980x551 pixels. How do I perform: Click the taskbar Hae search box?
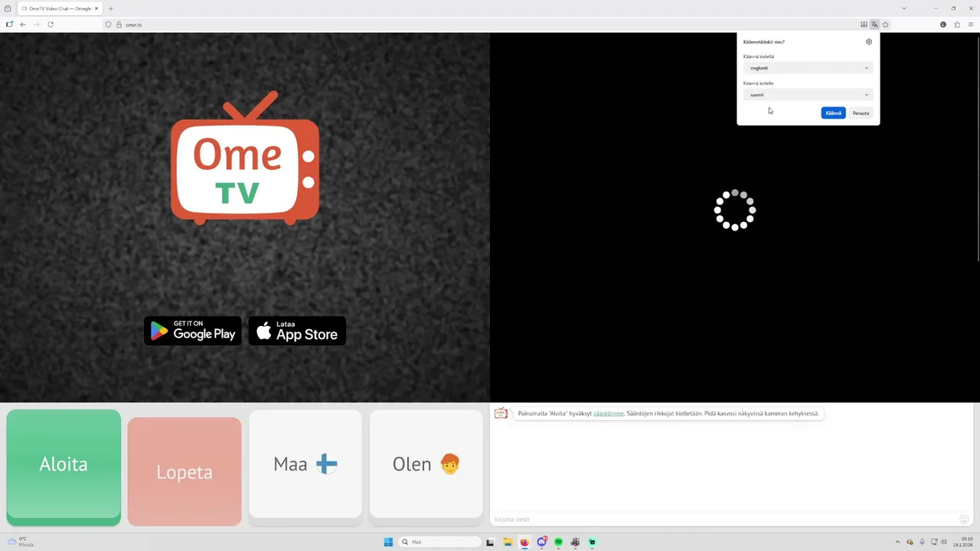[x=440, y=542]
